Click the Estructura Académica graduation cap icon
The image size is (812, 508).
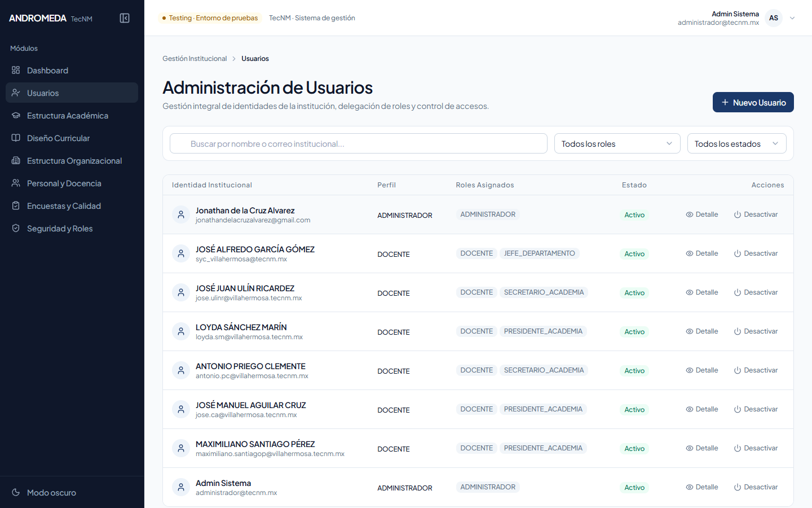tap(16, 115)
